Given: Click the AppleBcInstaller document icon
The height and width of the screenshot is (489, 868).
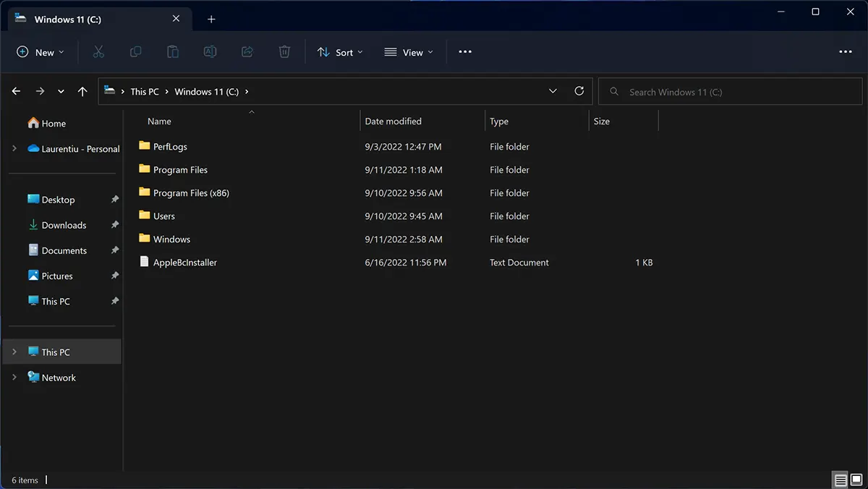Looking at the screenshot, I should [144, 262].
